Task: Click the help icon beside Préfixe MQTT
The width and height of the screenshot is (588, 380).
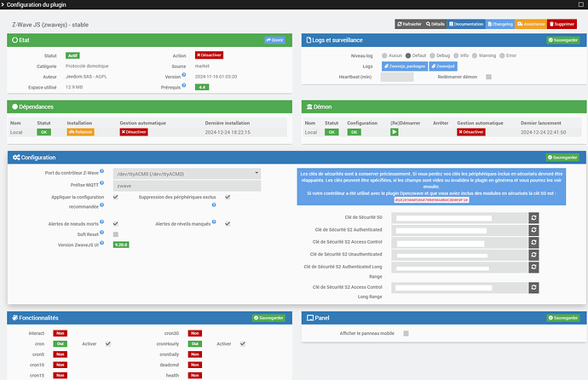Action: tap(102, 183)
